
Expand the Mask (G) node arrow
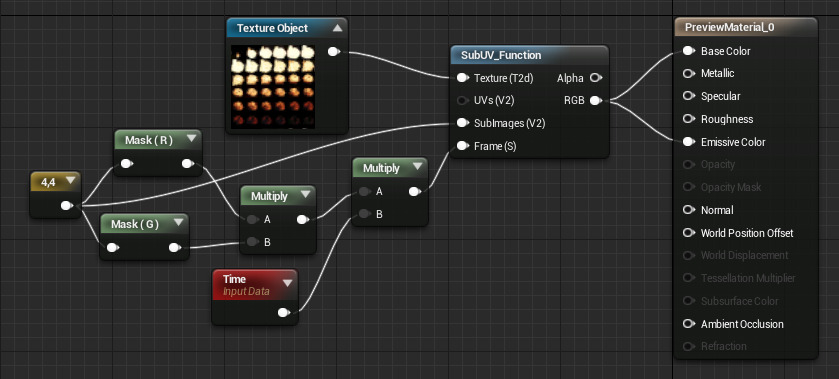point(179,224)
